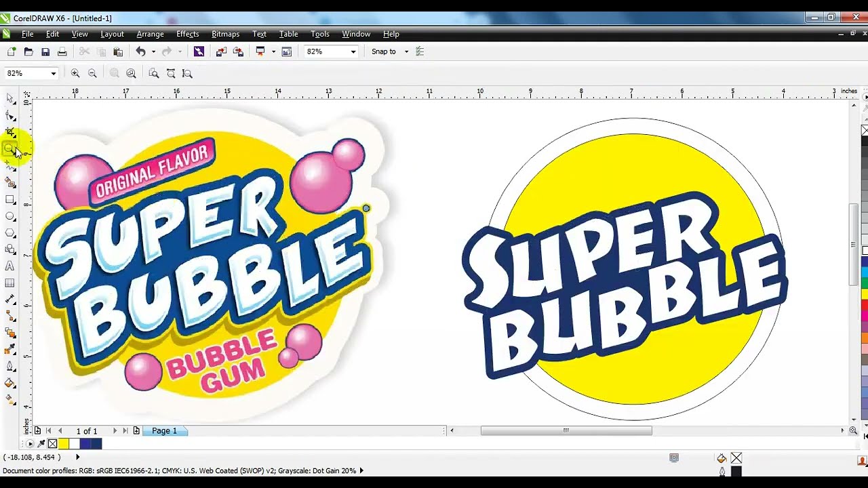Expand the Snap to dropdown

point(406,52)
